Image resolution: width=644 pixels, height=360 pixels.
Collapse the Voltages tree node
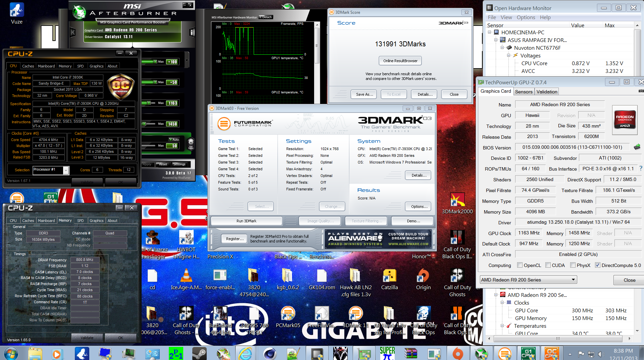coord(508,55)
